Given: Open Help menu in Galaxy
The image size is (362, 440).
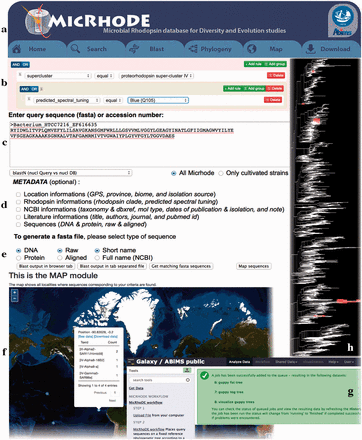Looking at the screenshot, I should (332, 362).
